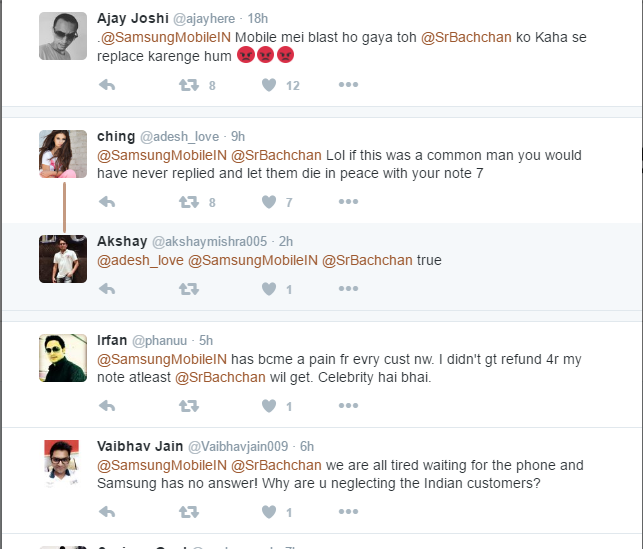Like Akshay's tweet

coord(269,289)
